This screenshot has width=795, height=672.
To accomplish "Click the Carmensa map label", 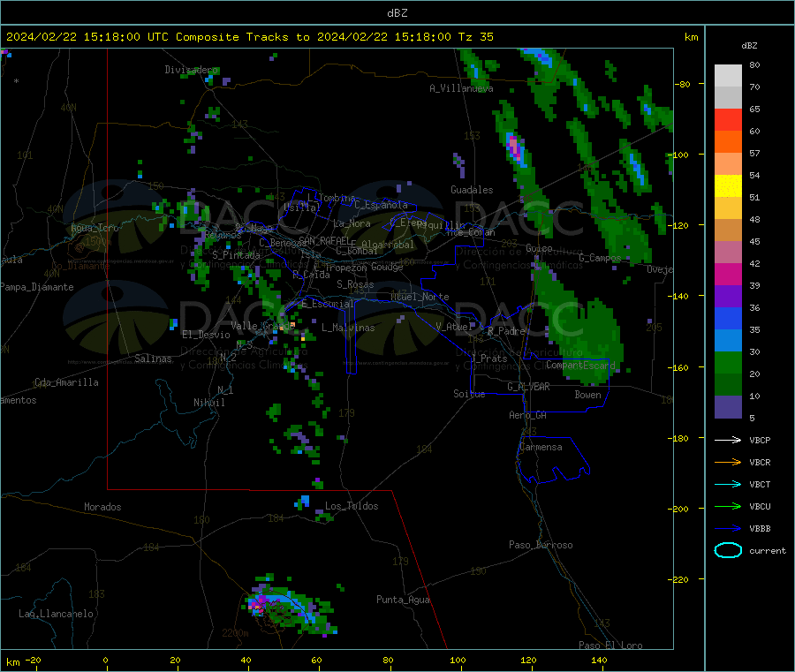I will [x=541, y=447].
